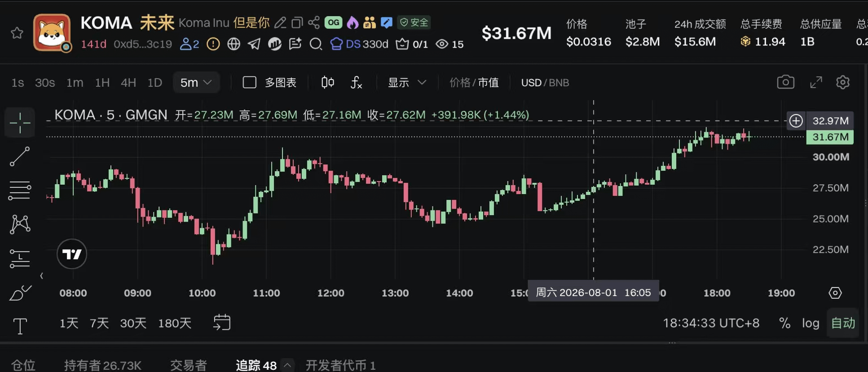Viewport: 868px width, 372px height.
Task: Open chart settings gear
Action: tap(843, 82)
